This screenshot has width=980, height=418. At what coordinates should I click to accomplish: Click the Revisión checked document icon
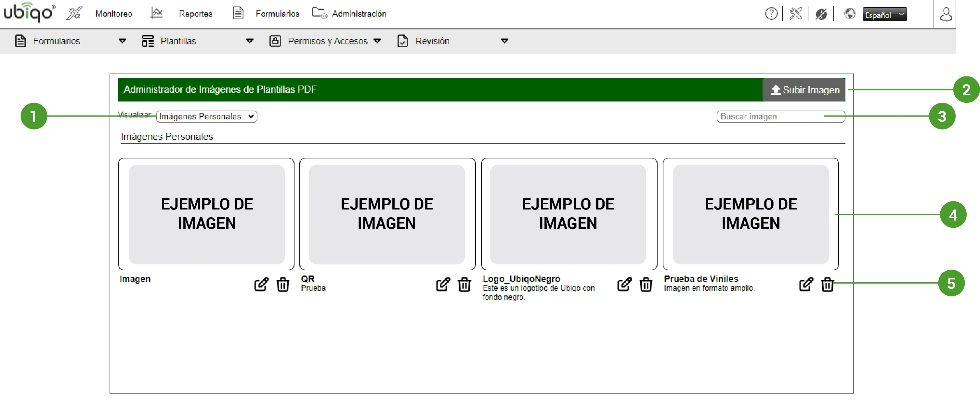tap(402, 41)
